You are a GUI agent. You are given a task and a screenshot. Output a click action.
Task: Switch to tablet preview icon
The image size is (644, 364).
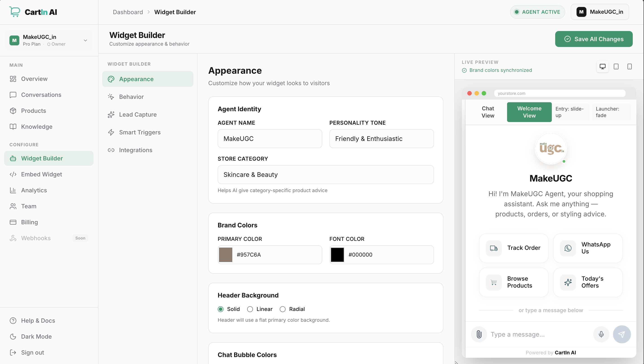pos(616,67)
